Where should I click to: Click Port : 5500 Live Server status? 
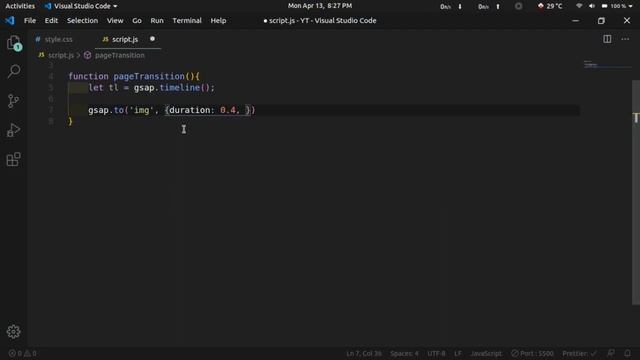[x=532, y=353]
